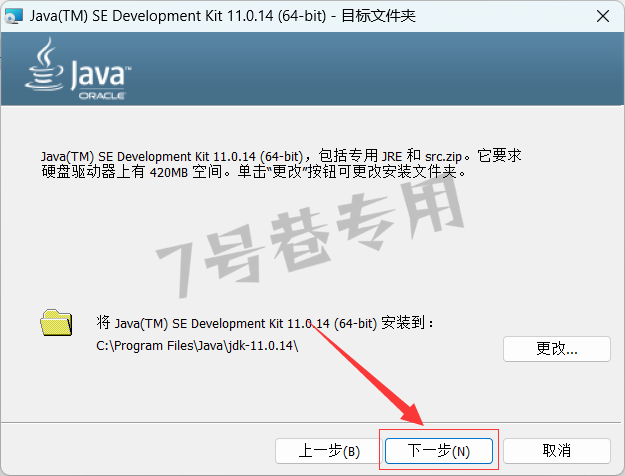The image size is (625, 476).
Task: Click the installer icon in title bar
Action: (x=13, y=16)
